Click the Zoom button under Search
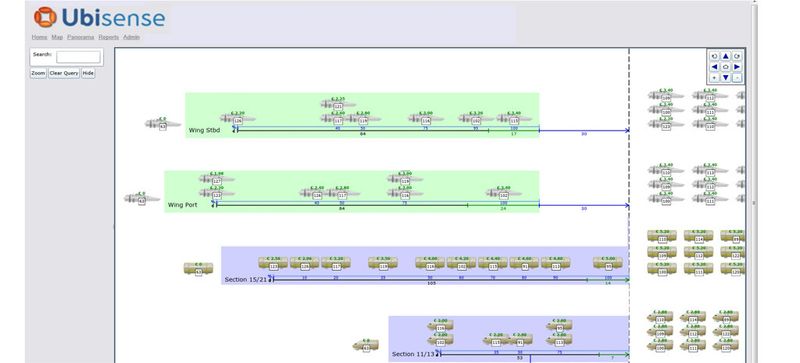 coord(38,74)
